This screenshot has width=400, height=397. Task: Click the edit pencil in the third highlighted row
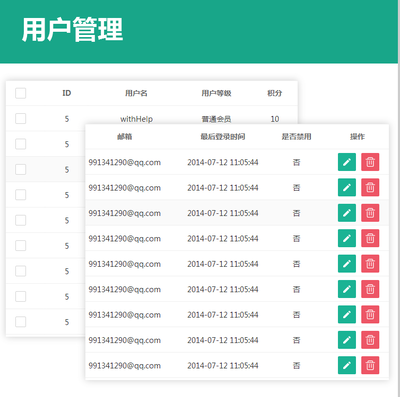tap(347, 213)
